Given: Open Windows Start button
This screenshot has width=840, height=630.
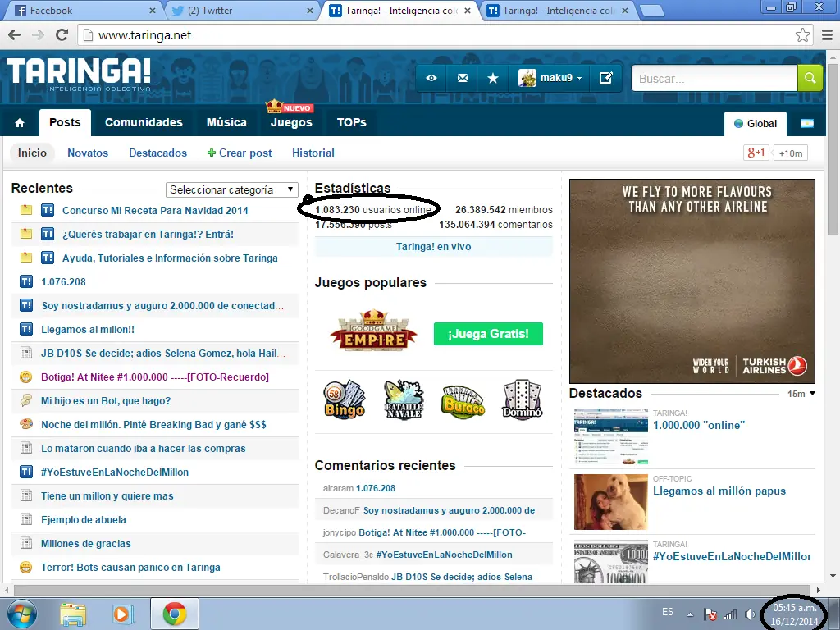Looking at the screenshot, I should click(x=22, y=614).
